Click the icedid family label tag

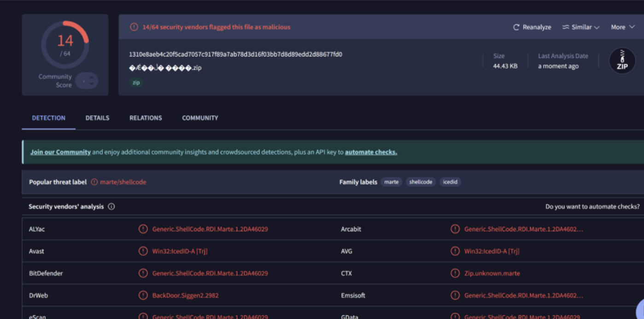pyautogui.click(x=450, y=182)
